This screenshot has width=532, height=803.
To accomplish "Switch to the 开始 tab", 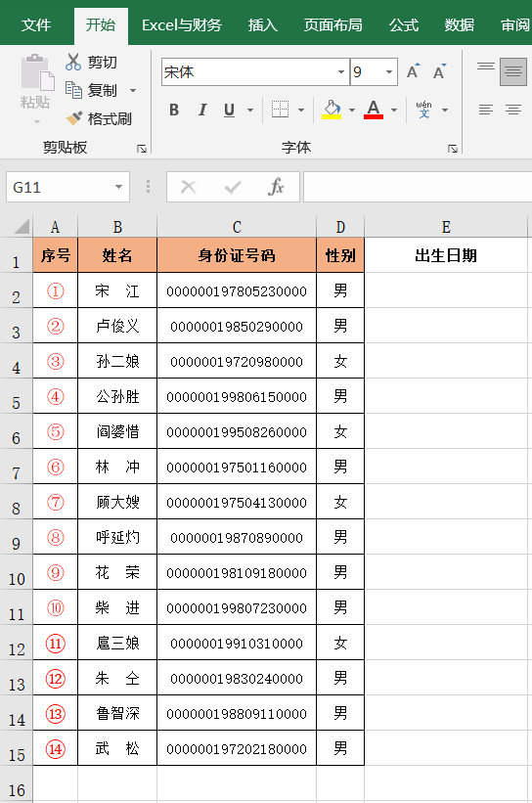I will [101, 24].
